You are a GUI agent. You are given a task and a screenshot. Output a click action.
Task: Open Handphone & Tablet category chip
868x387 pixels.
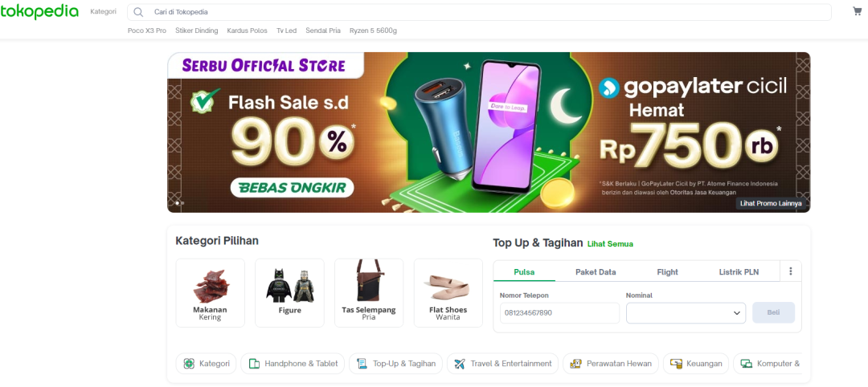[x=293, y=364]
